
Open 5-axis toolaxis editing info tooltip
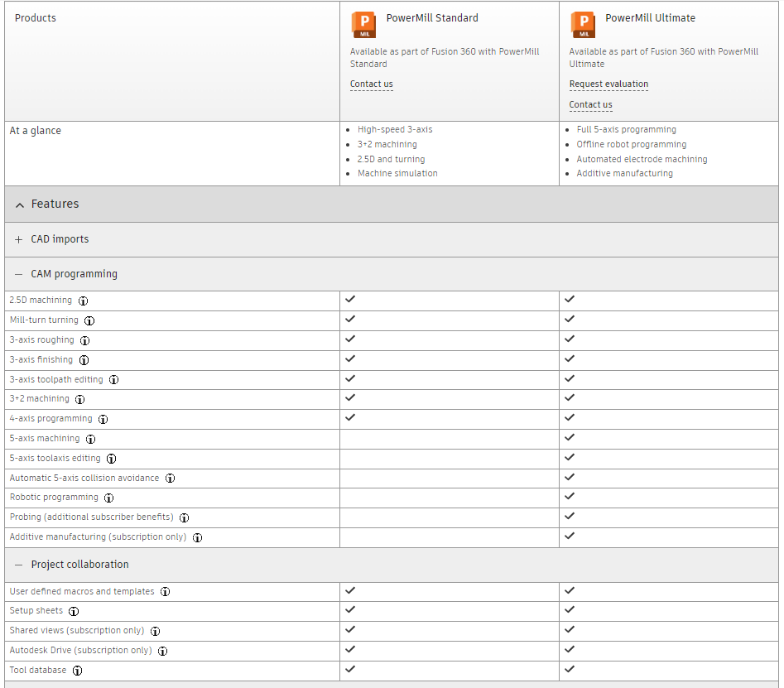(112, 459)
